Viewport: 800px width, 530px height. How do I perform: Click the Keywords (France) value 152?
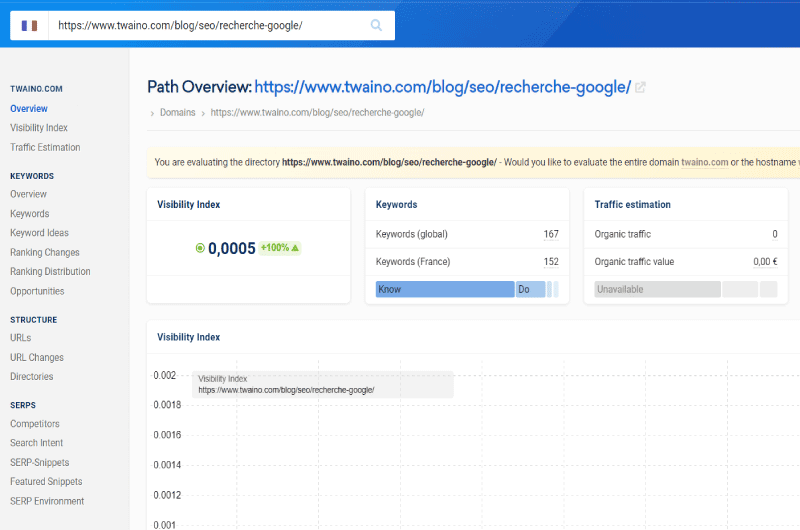[x=551, y=262]
